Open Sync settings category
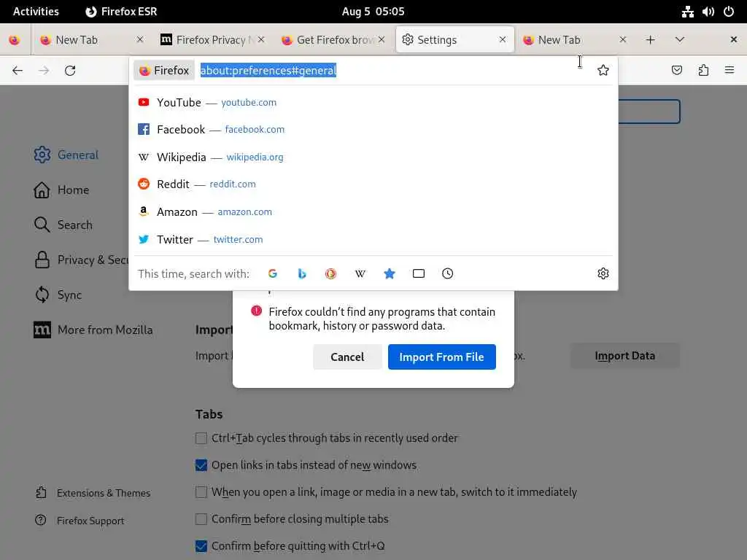 pyautogui.click(x=58, y=295)
